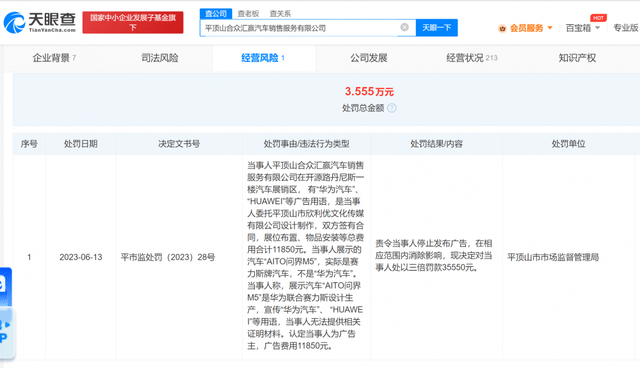The width and height of the screenshot is (640, 368).
Task: Click the 3.555万元 total penalty amount
Action: tap(369, 91)
